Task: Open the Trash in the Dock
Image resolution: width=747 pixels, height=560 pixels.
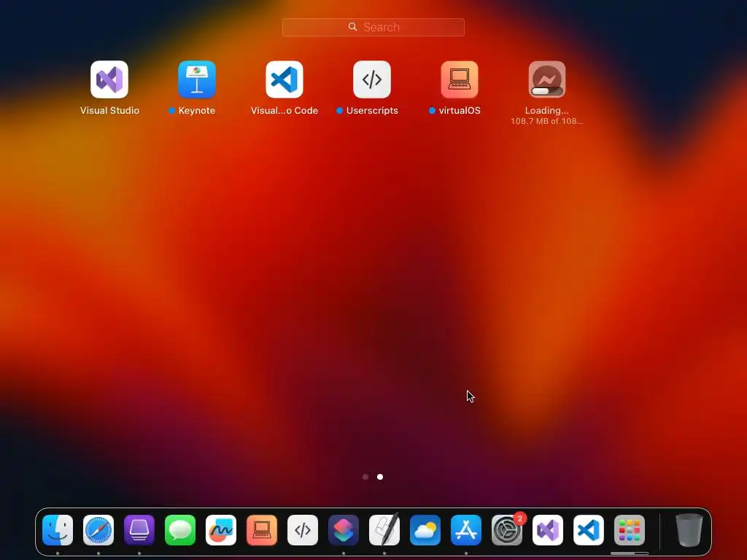Action: click(689, 530)
